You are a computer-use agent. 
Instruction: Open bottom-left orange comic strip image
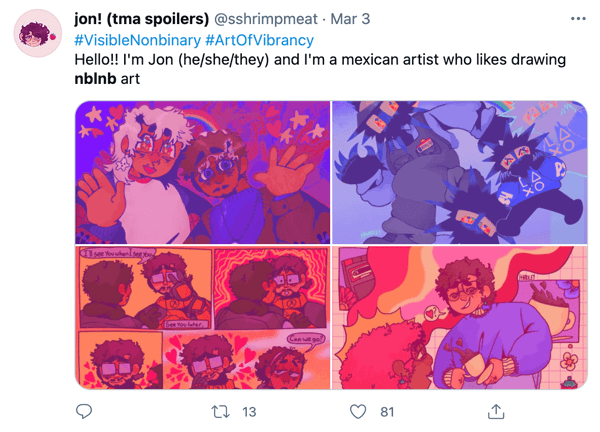coord(202,317)
